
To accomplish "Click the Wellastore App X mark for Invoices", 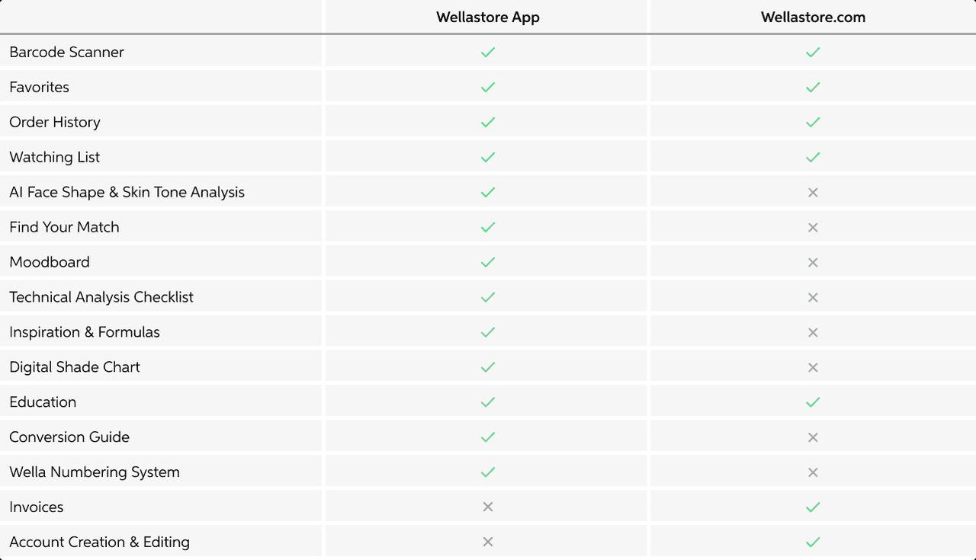I will [x=488, y=507].
